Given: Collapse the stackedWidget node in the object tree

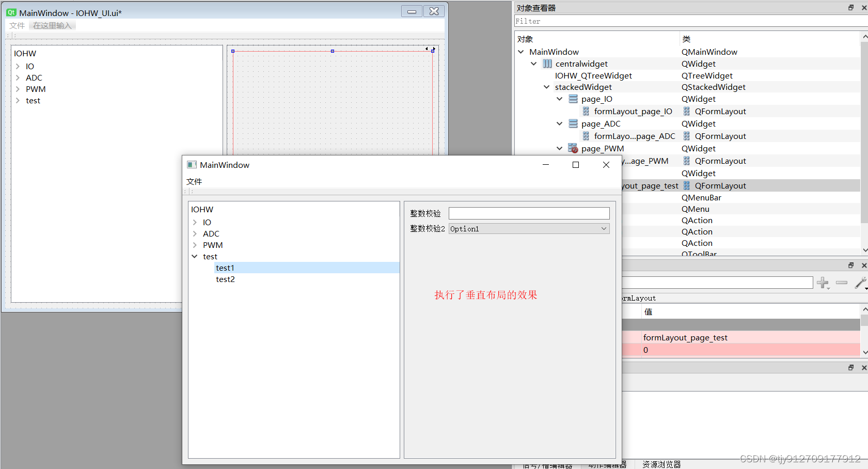Looking at the screenshot, I should pos(547,87).
